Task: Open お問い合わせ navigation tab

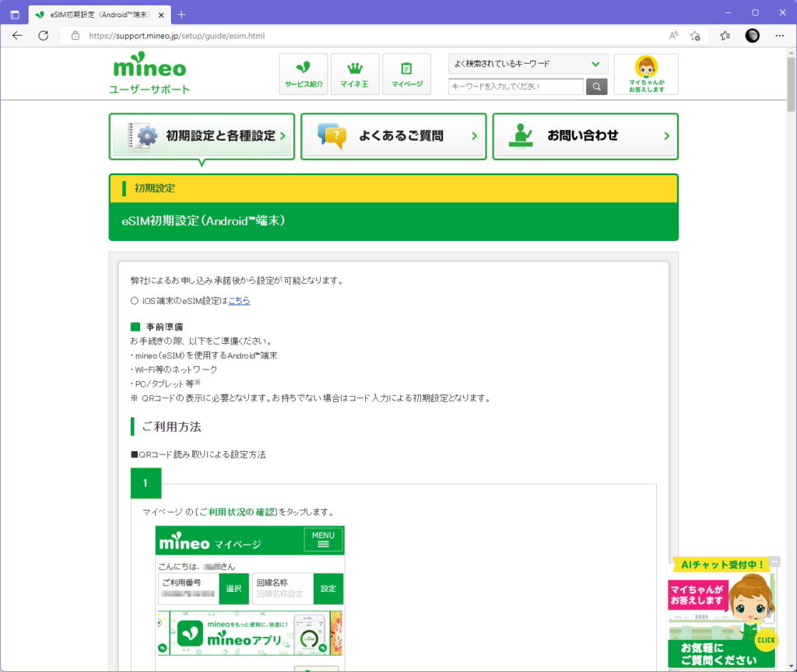Action: (x=585, y=136)
